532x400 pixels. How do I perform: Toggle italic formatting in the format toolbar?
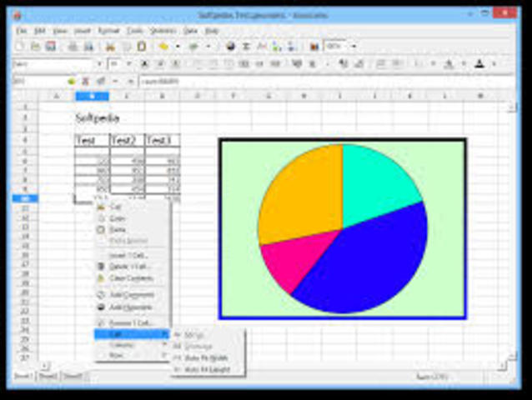point(160,63)
